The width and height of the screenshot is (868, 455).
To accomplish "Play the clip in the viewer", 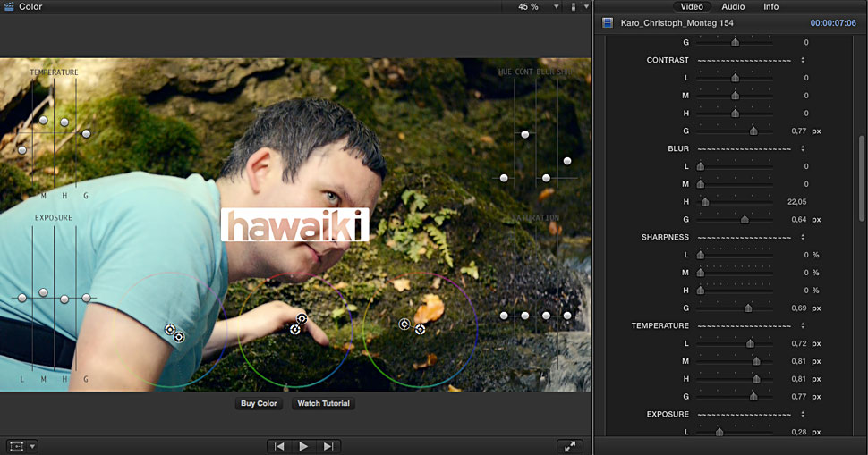I will point(304,446).
